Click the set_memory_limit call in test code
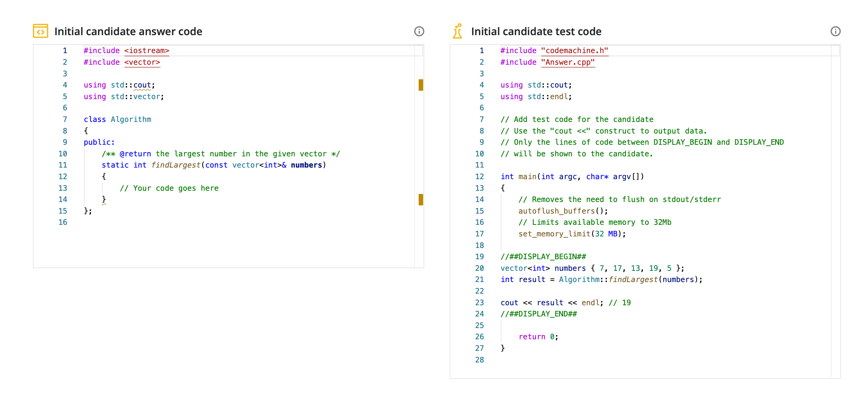 pos(554,234)
